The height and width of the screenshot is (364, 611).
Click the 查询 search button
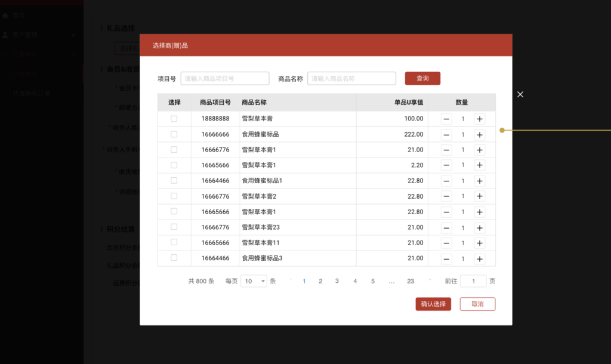click(x=422, y=78)
